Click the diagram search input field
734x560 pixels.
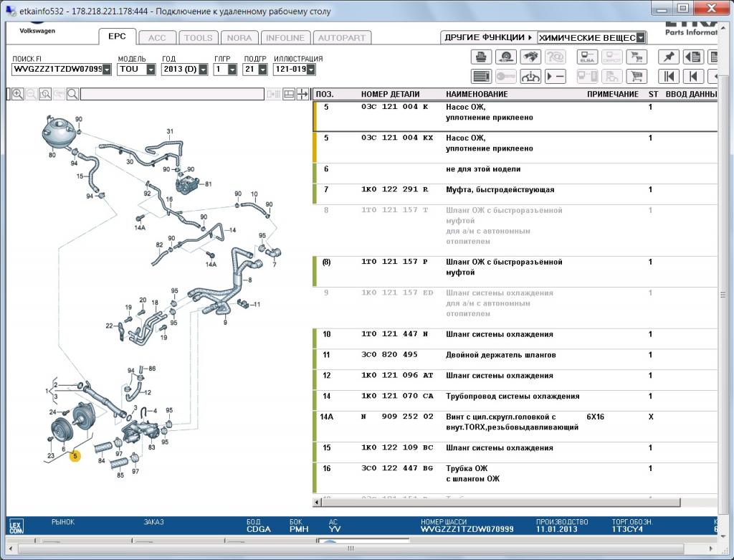[172, 94]
